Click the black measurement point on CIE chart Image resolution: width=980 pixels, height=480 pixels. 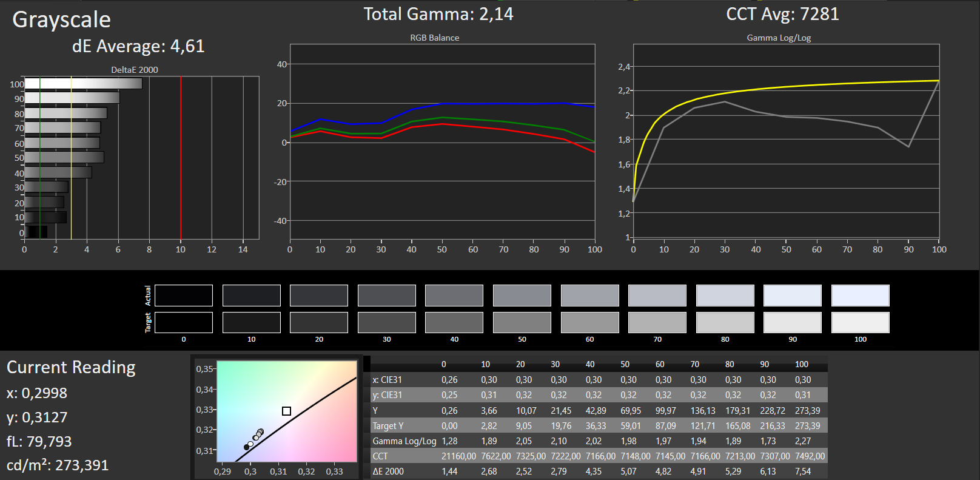pyautogui.click(x=246, y=447)
